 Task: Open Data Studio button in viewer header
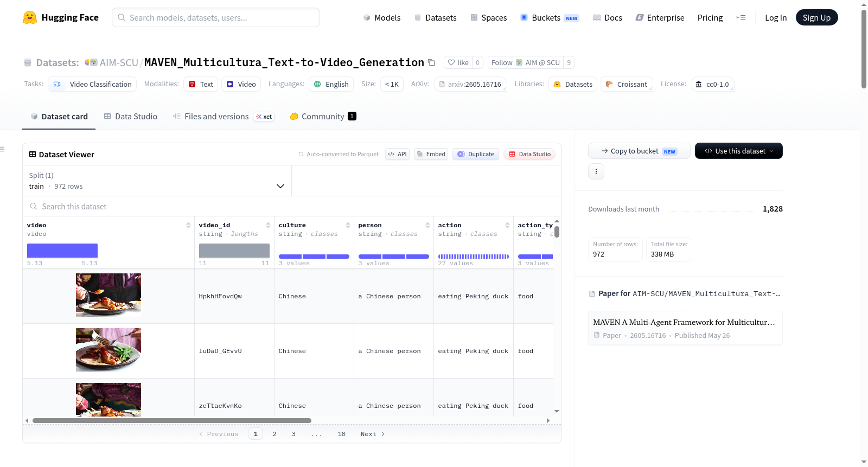coord(529,154)
